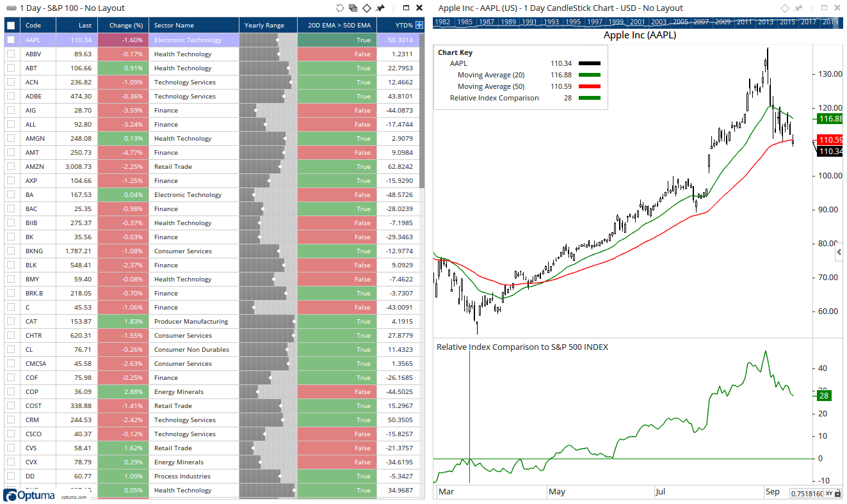Click the yearly range bar for AIG
Viewport: 847px width, 504px height.
268,110
